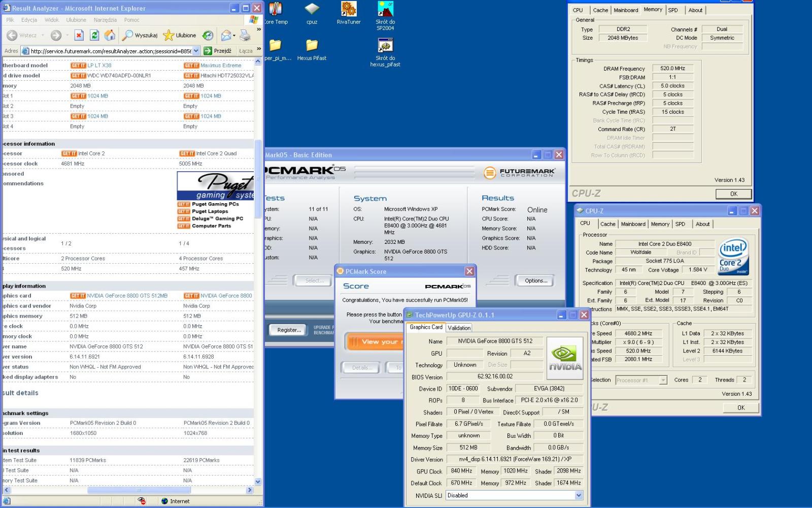Viewport: 812px width, 508px height.
Task: Open the Pomoc menu
Action: tap(131, 20)
